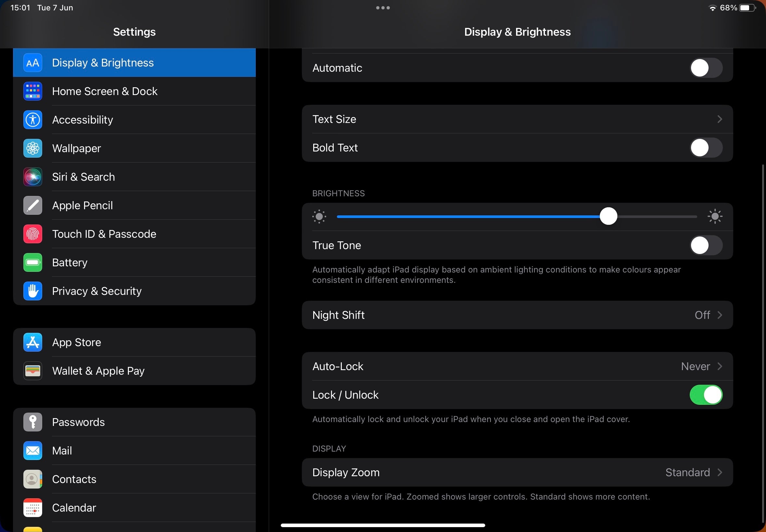The width and height of the screenshot is (766, 532).
Task: Tap the Wi-Fi status icon
Action: click(713, 8)
